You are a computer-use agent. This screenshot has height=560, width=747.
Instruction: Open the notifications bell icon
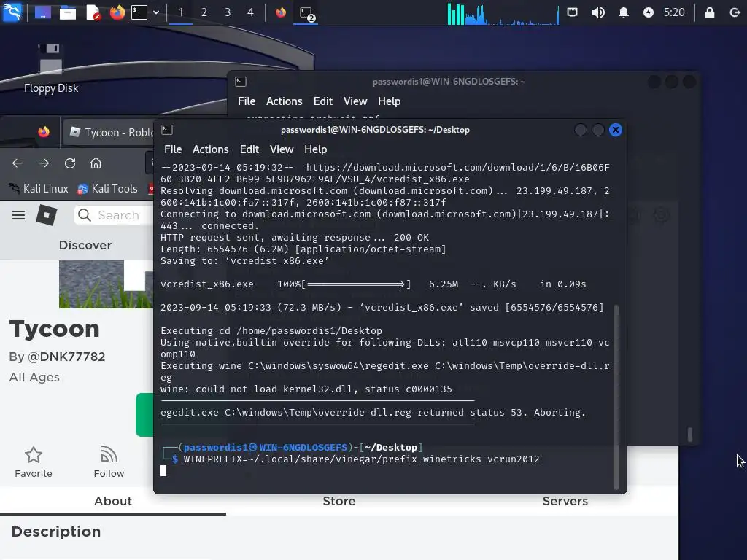[x=623, y=12]
